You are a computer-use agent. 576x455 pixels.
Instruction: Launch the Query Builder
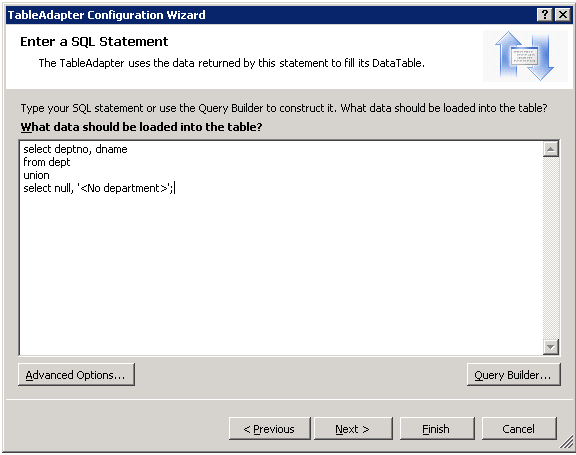(514, 375)
